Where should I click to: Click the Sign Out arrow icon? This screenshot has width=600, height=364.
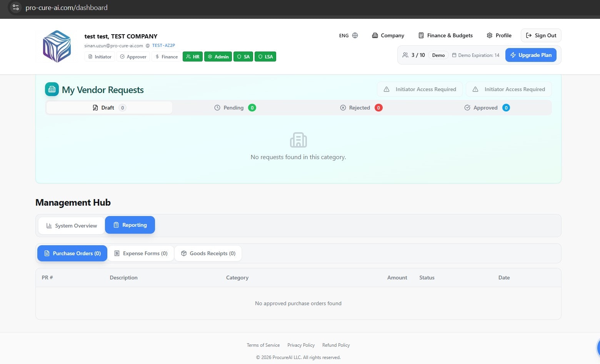coord(529,35)
